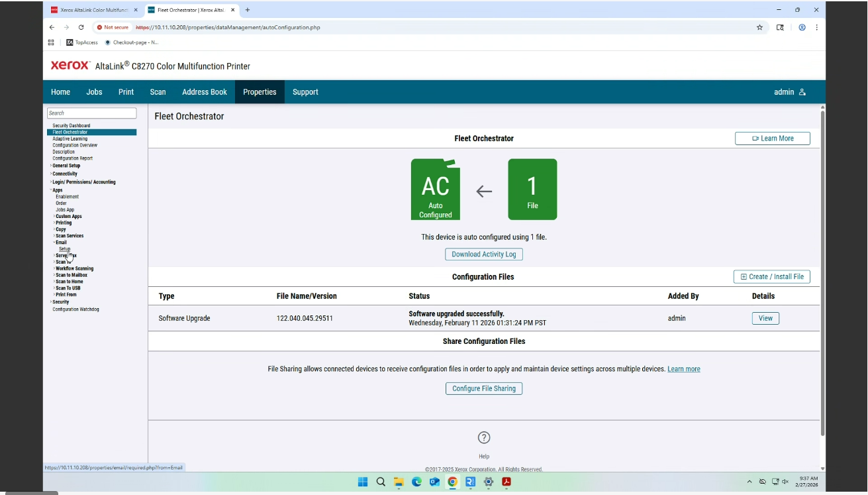Open Windows Search from the taskbar

(x=380, y=482)
